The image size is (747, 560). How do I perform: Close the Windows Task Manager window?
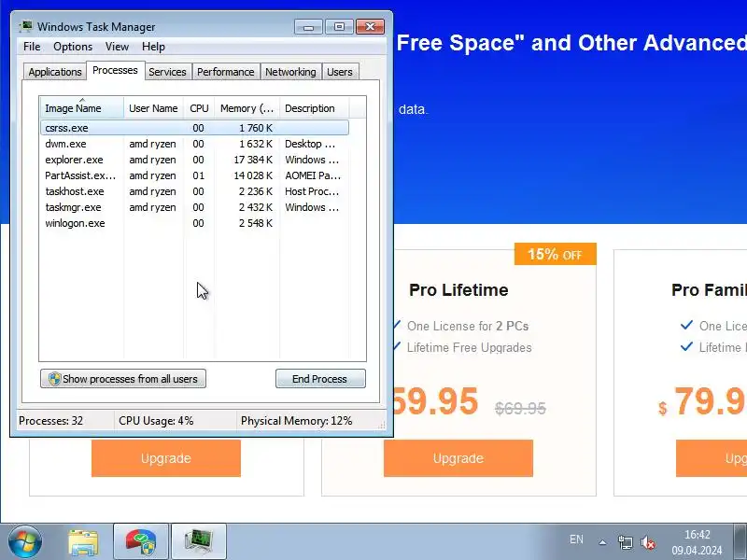370,27
